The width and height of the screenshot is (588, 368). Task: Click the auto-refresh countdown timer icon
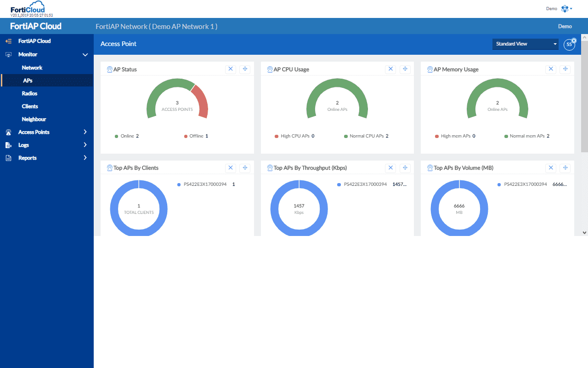tap(570, 44)
